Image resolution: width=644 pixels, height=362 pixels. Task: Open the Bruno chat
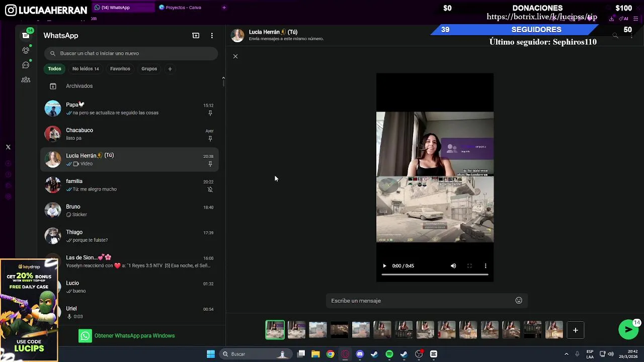pyautogui.click(x=129, y=210)
